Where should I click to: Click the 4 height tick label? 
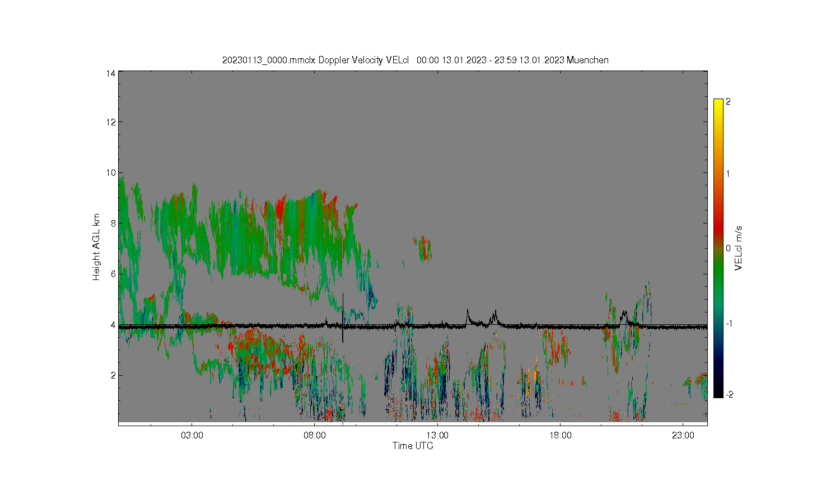pyautogui.click(x=114, y=325)
